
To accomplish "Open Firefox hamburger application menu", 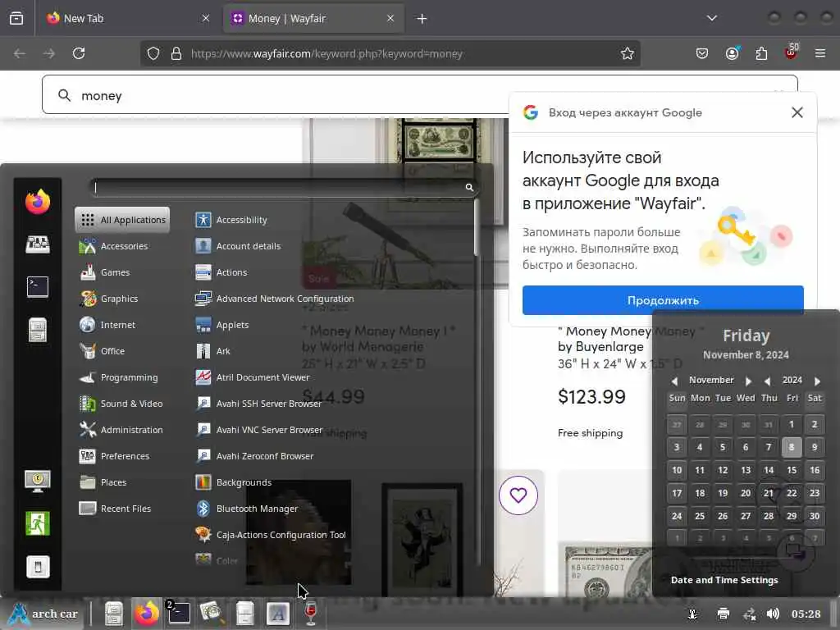I will click(820, 53).
